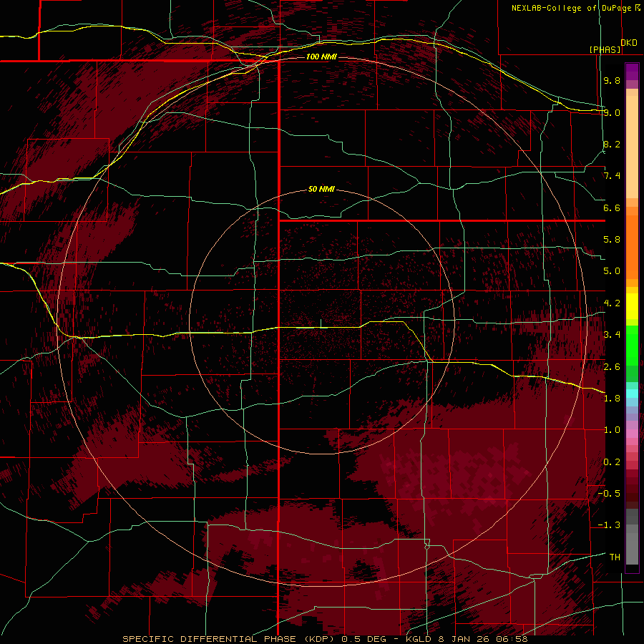Click the bright green segment of color bar
This screenshot has width=644, height=644.
[x=632, y=345]
